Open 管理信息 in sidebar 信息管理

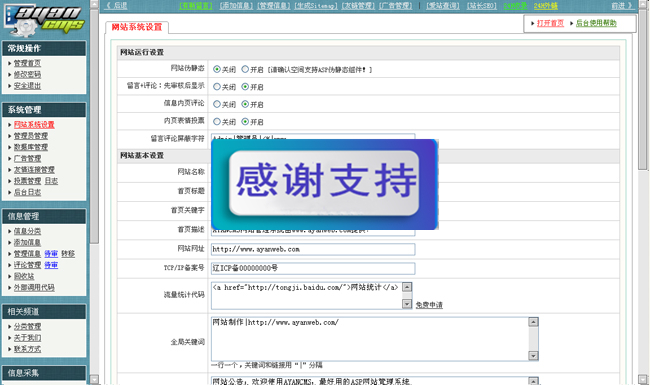click(x=27, y=253)
